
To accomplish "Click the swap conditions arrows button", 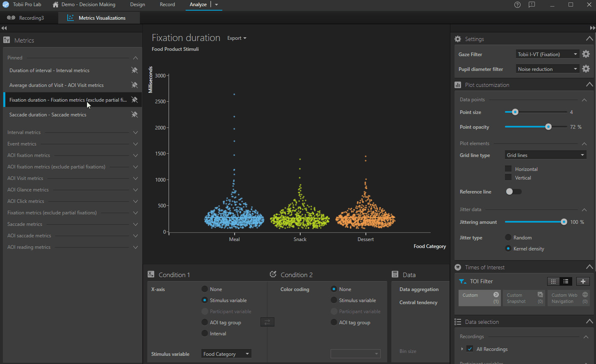I will point(267,322).
